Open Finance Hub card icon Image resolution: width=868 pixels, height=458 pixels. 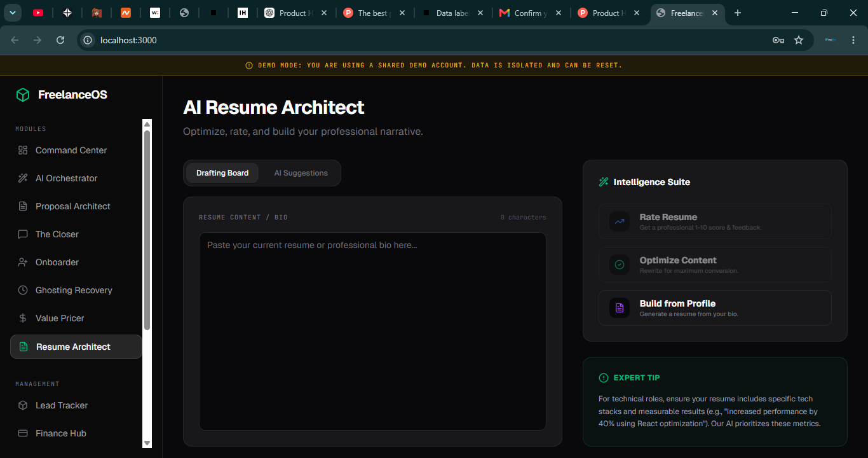[x=23, y=433]
